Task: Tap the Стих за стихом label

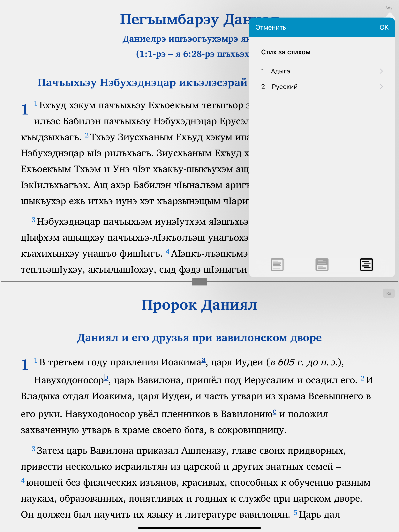Action: [x=286, y=52]
